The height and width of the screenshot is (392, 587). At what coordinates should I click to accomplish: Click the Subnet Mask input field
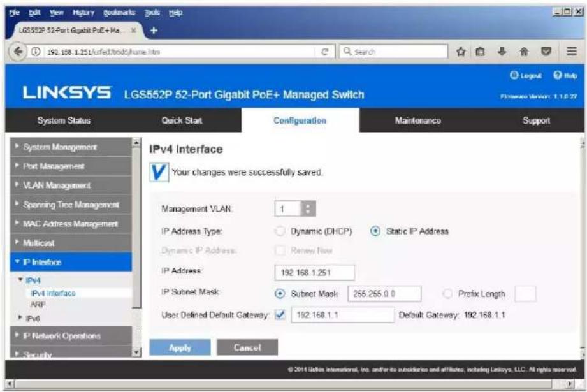click(384, 294)
